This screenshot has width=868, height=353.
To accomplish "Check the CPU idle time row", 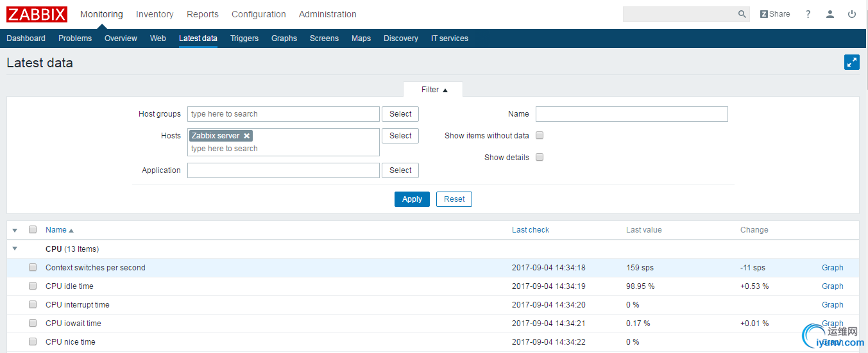I will pos(33,286).
